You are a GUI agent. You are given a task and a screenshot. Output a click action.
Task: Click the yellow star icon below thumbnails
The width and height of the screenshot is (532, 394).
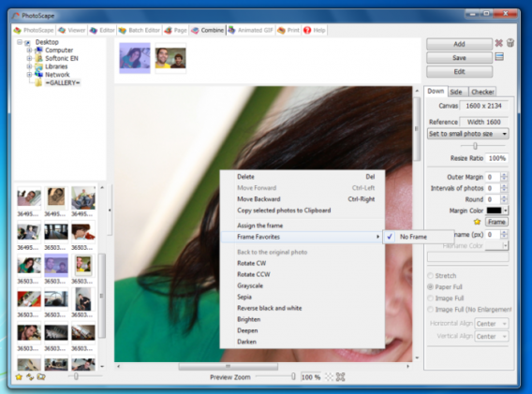pyautogui.click(x=19, y=377)
